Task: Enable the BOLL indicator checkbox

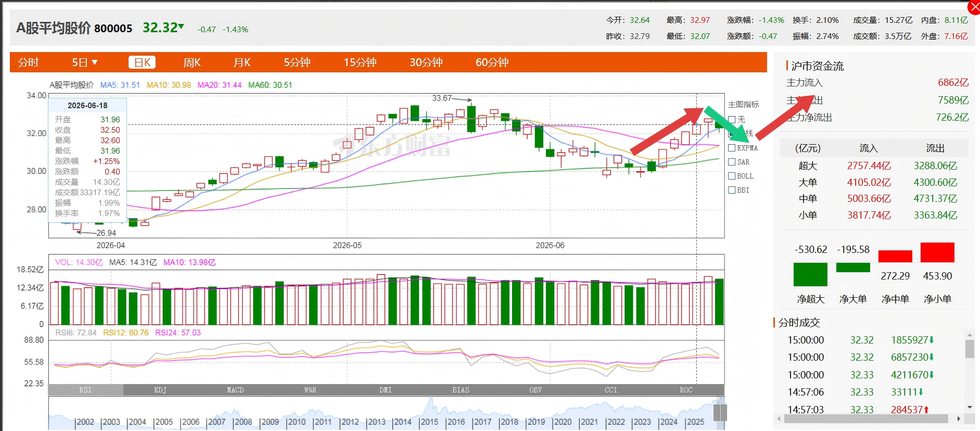Action: click(732, 176)
